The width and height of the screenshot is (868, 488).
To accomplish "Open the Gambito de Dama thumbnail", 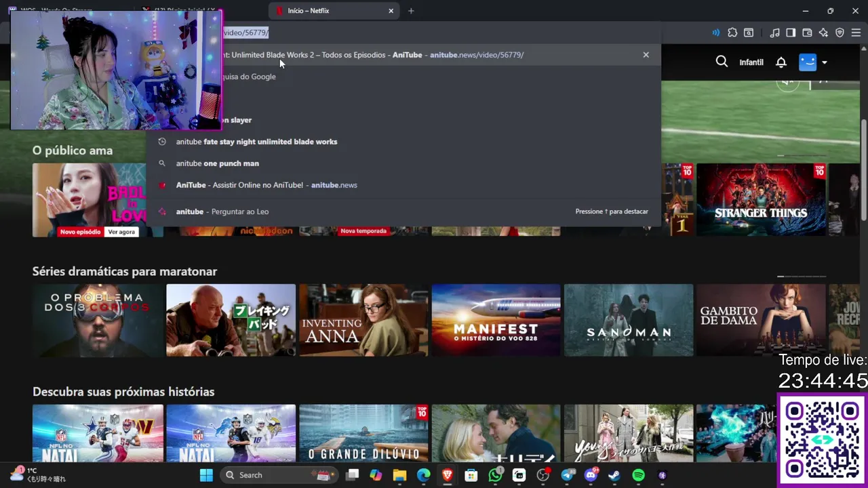I will [x=761, y=320].
